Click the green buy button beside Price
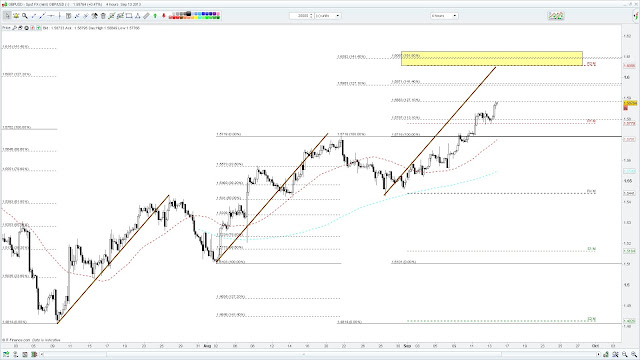This screenshot has width=640, height=360. [x=38, y=28]
